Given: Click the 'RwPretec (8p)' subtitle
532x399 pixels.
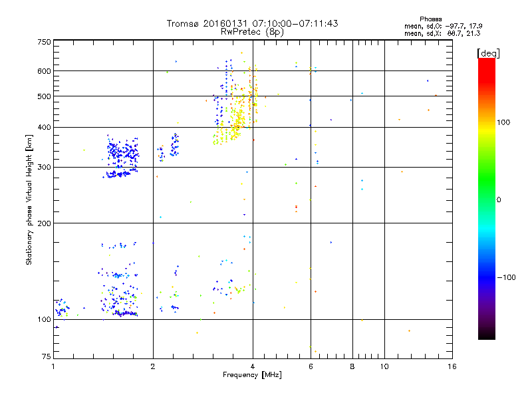Looking at the screenshot, I should 252,32.
